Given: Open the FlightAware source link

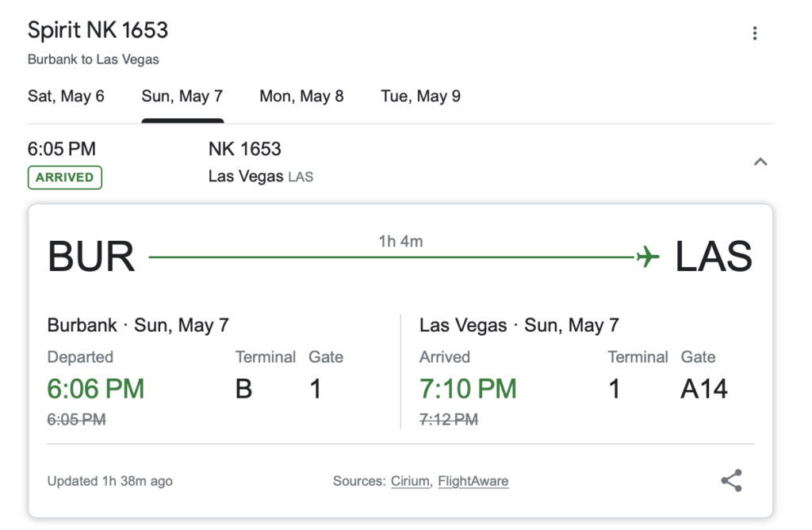Looking at the screenshot, I should [x=473, y=480].
